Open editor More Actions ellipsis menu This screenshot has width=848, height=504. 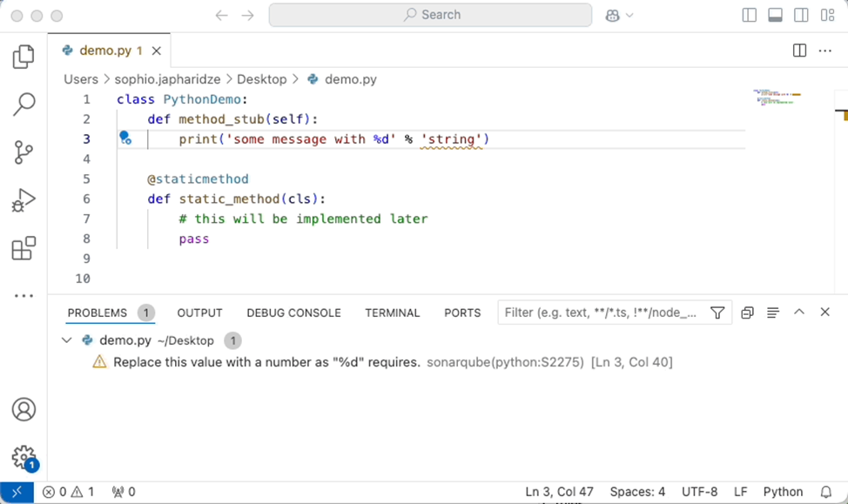824,51
